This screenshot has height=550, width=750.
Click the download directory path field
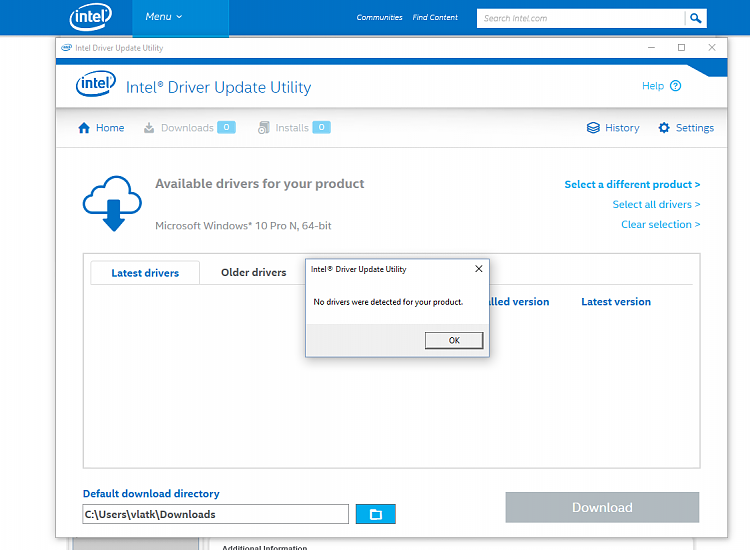pos(215,514)
